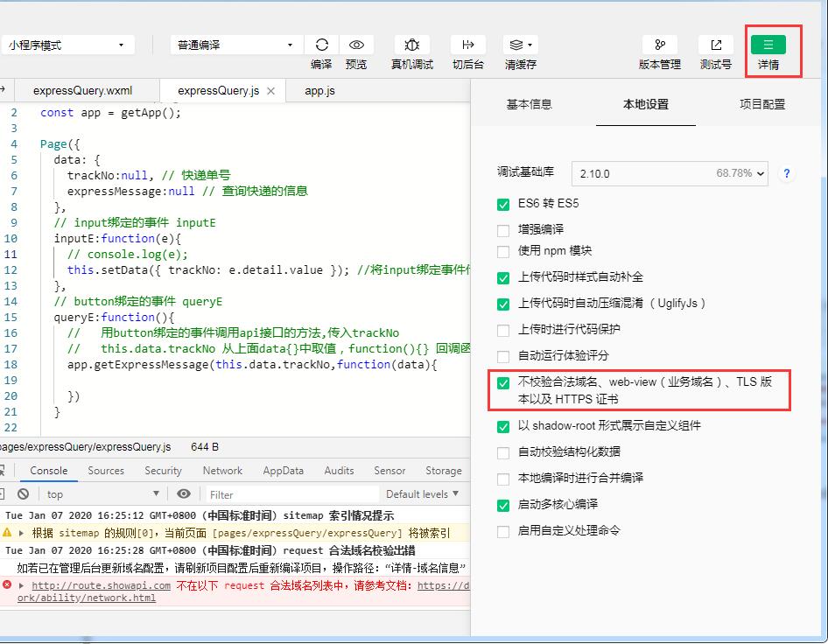Enable 启用自定义处理命令 checkbox
Image resolution: width=828 pixels, height=644 pixels.
point(503,532)
